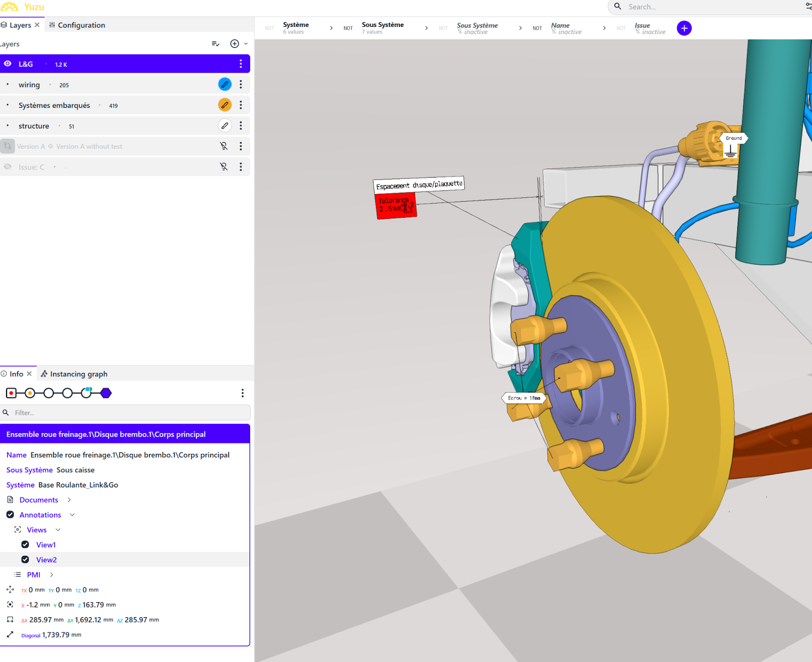Expand the PMI section
The height and width of the screenshot is (662, 812).
point(51,575)
